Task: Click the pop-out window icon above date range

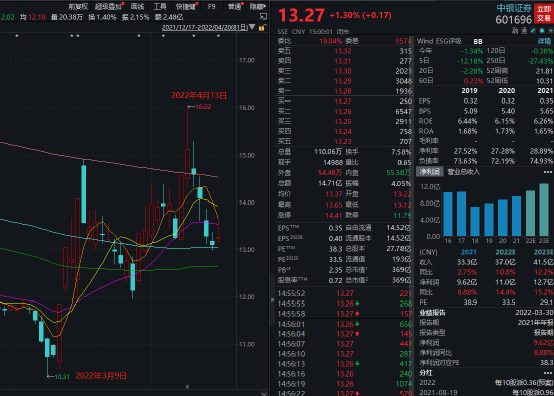Action: pos(263,16)
